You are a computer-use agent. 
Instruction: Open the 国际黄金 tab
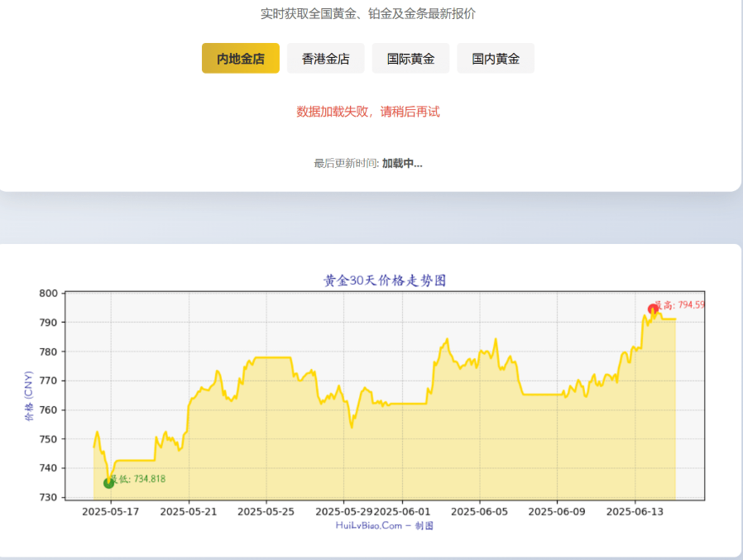[x=410, y=58]
